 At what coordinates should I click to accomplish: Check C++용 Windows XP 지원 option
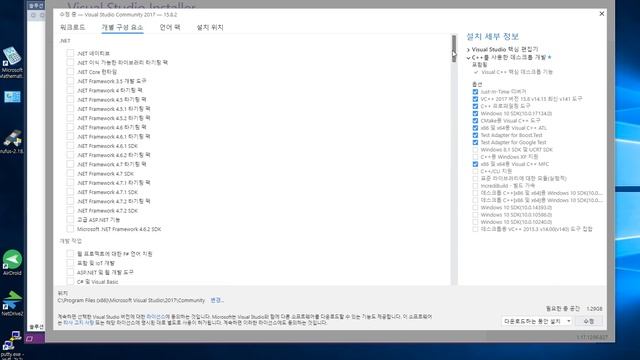(475, 157)
